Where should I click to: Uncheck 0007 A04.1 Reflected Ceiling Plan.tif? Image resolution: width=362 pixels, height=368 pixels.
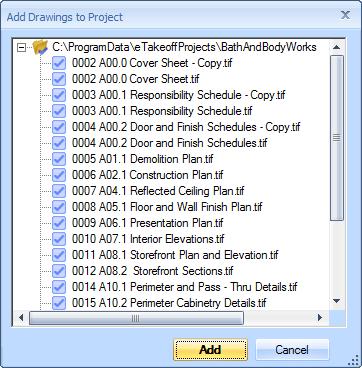point(59,191)
